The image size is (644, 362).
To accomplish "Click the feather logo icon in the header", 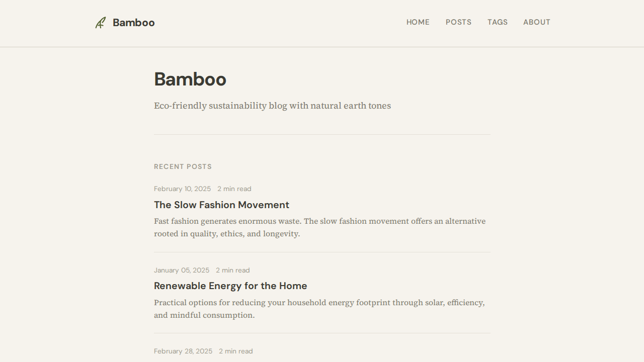I will pos(100,22).
